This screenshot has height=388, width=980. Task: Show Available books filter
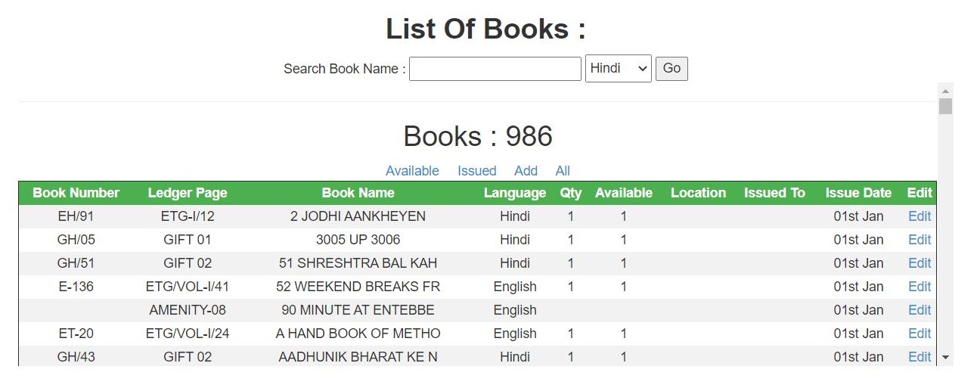412,171
